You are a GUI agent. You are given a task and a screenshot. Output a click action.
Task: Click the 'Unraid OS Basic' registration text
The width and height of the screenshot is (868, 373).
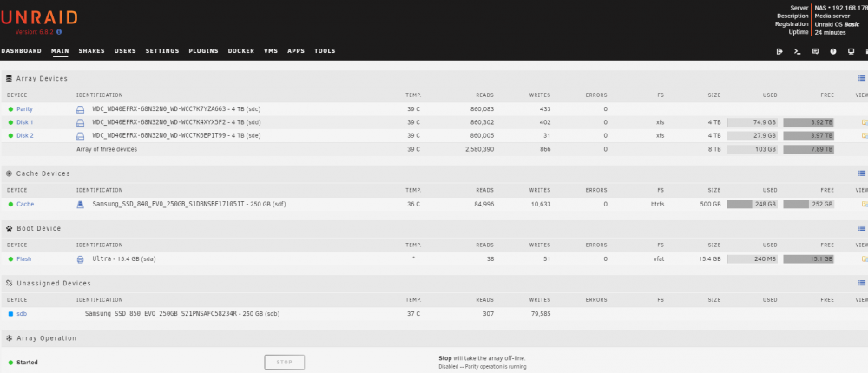point(837,24)
